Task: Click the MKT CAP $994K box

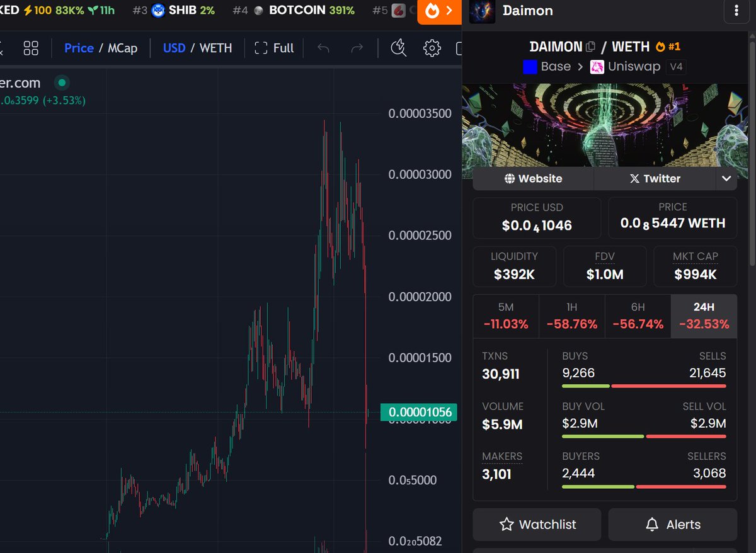Action: [x=696, y=266]
